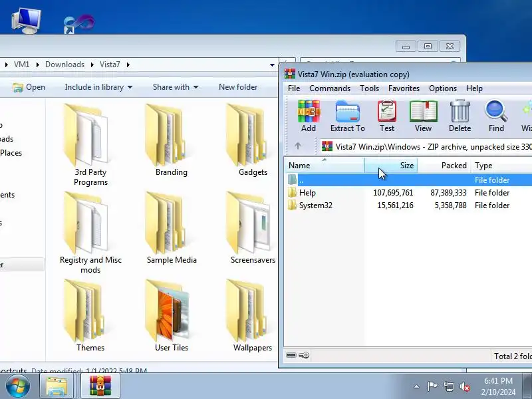Select the parent '..' folder row
The width and height of the screenshot is (532, 399).
(x=408, y=180)
